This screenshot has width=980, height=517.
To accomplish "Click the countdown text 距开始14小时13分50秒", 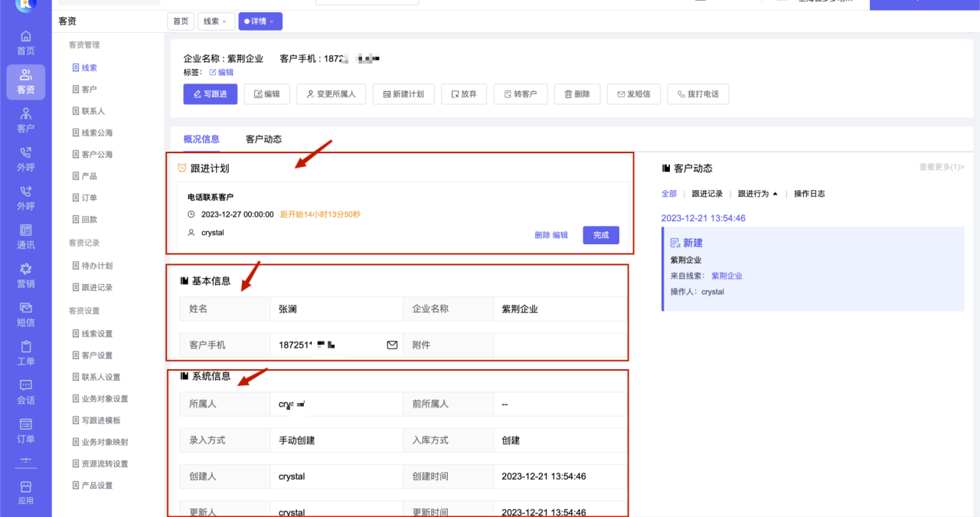I will pyautogui.click(x=320, y=214).
